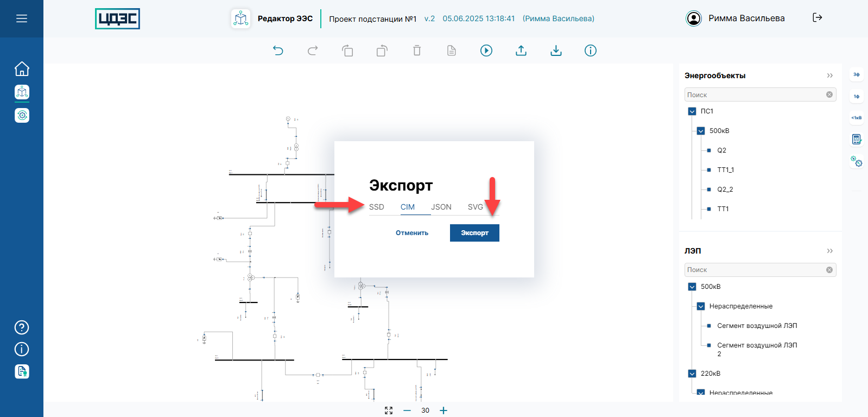
Task: Click the log out icon
Action: click(x=817, y=18)
